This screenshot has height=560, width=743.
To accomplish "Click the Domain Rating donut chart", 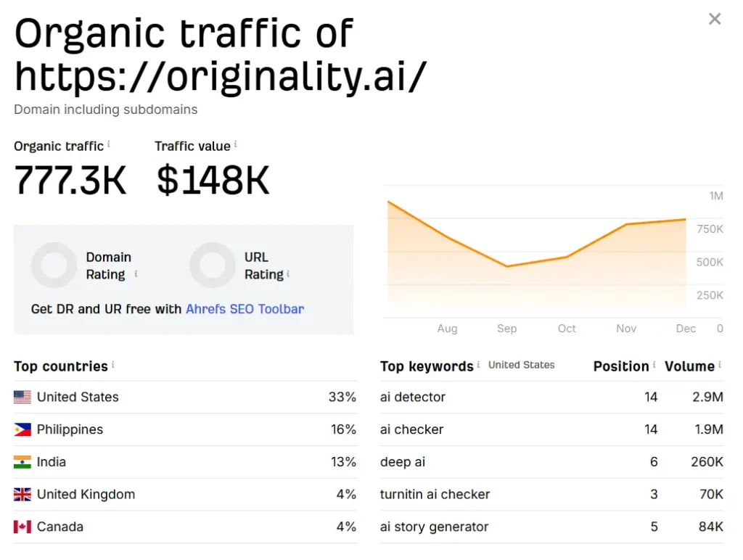I will tap(54, 265).
